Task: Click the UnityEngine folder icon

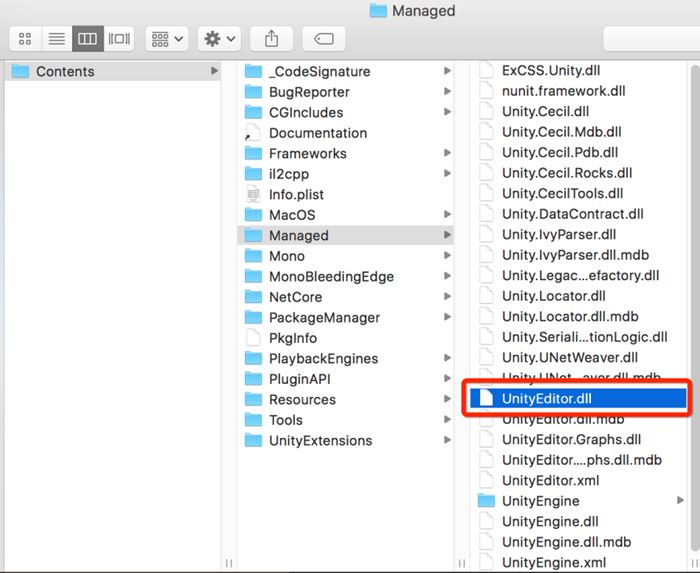Action: 486,501
